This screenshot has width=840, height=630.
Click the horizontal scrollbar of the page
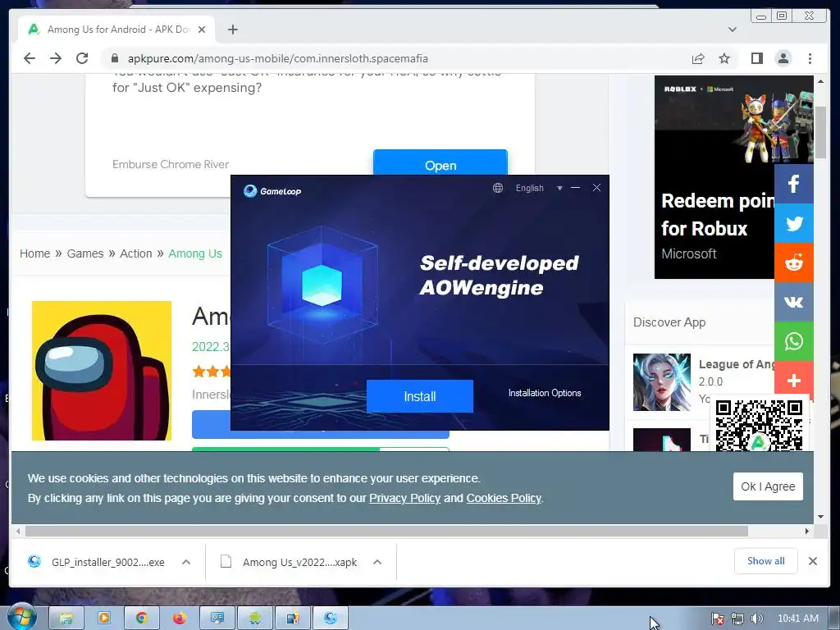pyautogui.click(x=386, y=531)
